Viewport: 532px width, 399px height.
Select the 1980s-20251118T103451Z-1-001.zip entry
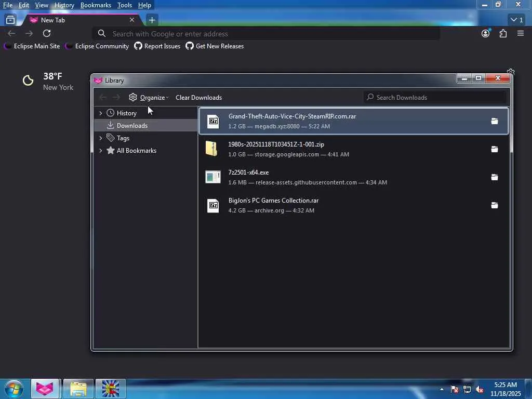353,149
